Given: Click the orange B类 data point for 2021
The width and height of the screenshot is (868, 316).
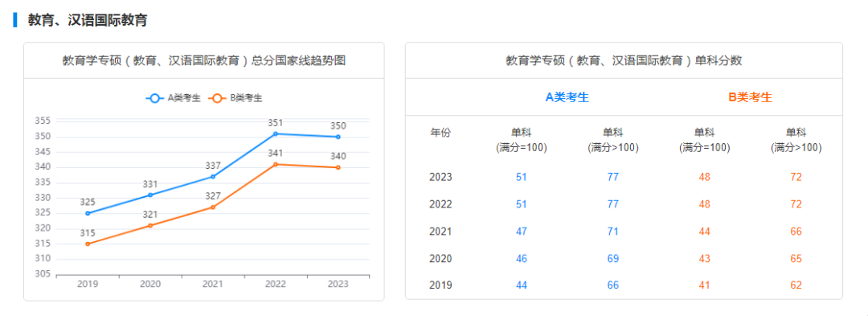Looking at the screenshot, I should [x=212, y=207].
